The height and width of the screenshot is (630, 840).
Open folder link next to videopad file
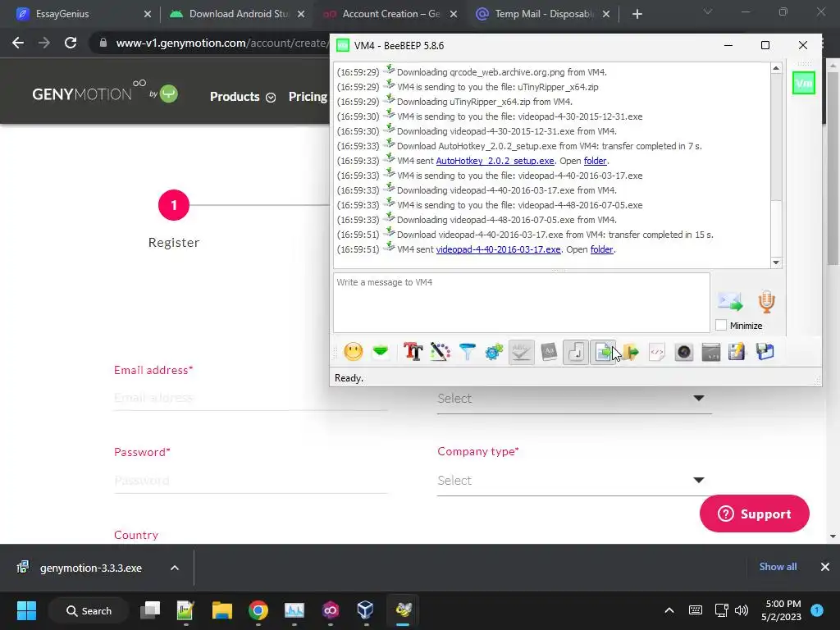pyautogui.click(x=601, y=249)
